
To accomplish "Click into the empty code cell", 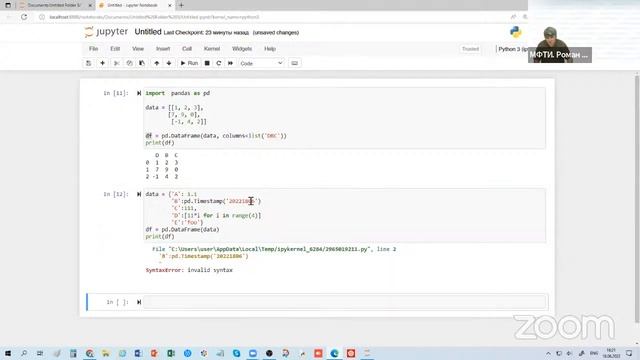I will point(344,302).
